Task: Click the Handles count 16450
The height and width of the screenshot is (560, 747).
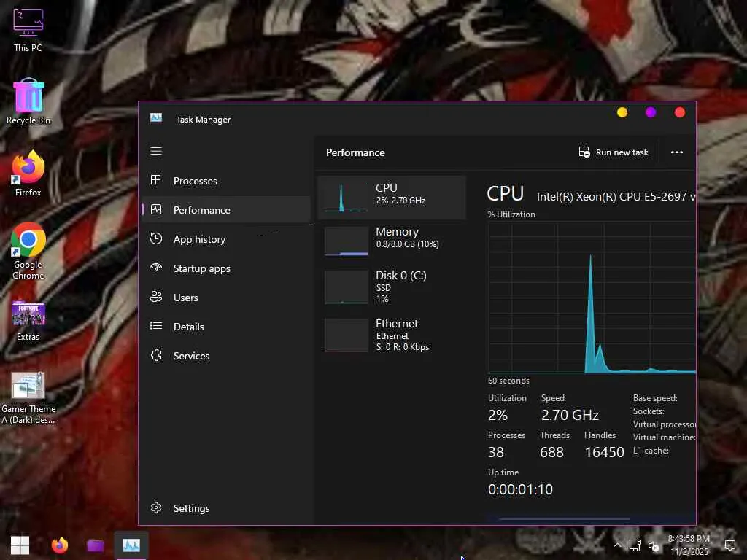Action: (x=604, y=452)
